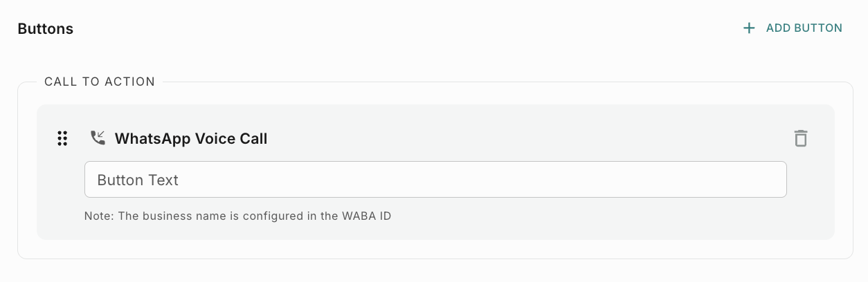868x282 pixels.
Task: Click the word 'BUTTON' in Add Button
Action: coord(820,28)
